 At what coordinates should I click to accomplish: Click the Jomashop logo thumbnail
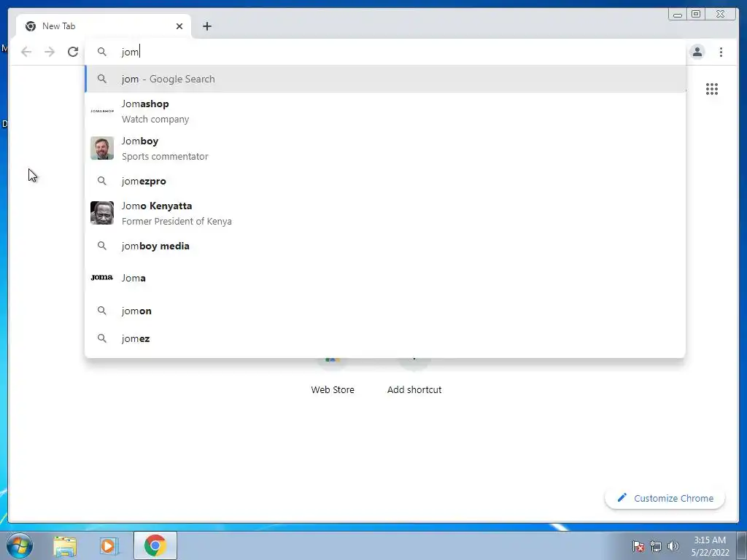[102, 111]
